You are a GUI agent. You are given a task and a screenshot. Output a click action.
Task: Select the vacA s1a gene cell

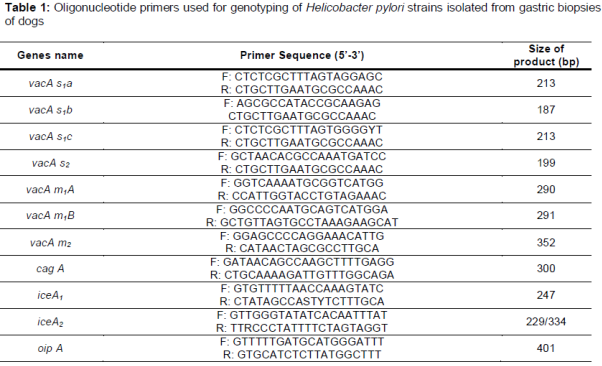click(x=50, y=83)
